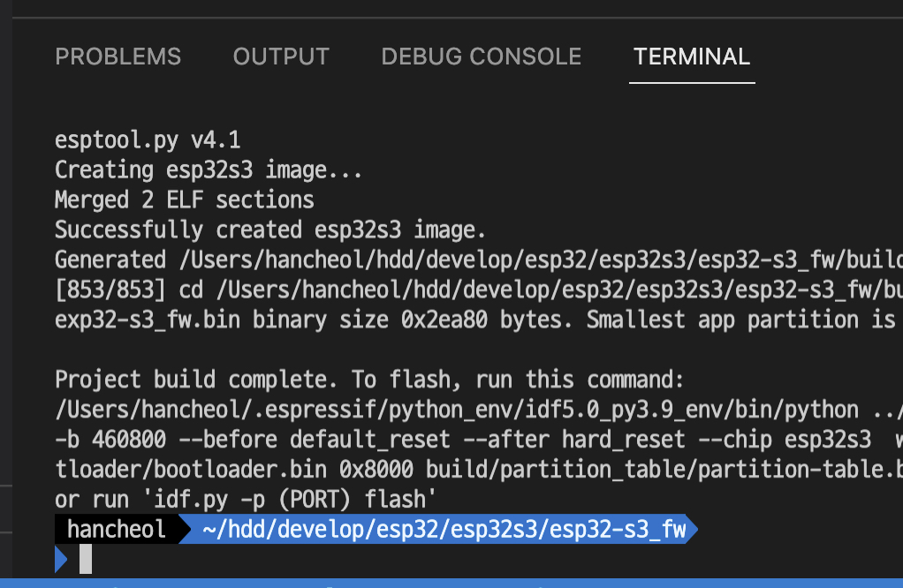Select the TERMINAL tab
Image resolution: width=903 pixels, height=588 pixels.
tap(692, 57)
